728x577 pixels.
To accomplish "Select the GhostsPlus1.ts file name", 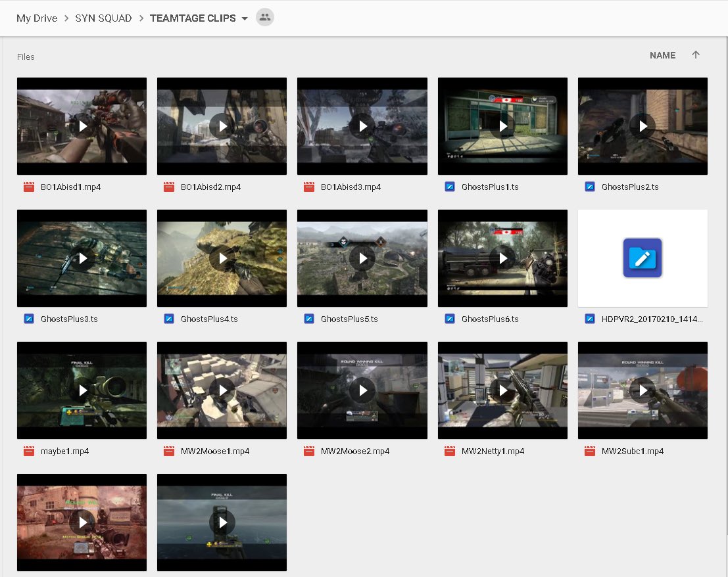I will (490, 187).
